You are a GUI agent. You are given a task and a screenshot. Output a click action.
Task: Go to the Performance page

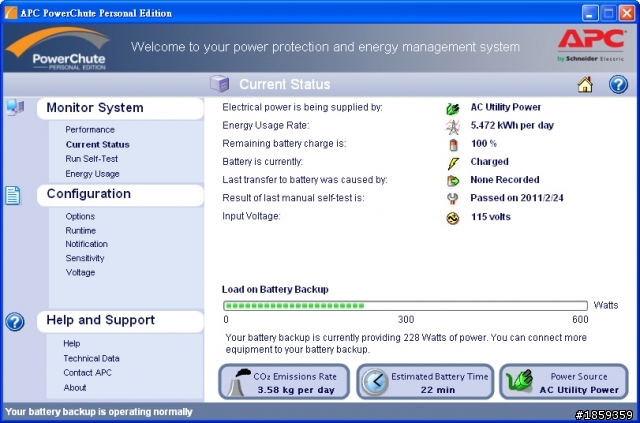click(x=90, y=130)
